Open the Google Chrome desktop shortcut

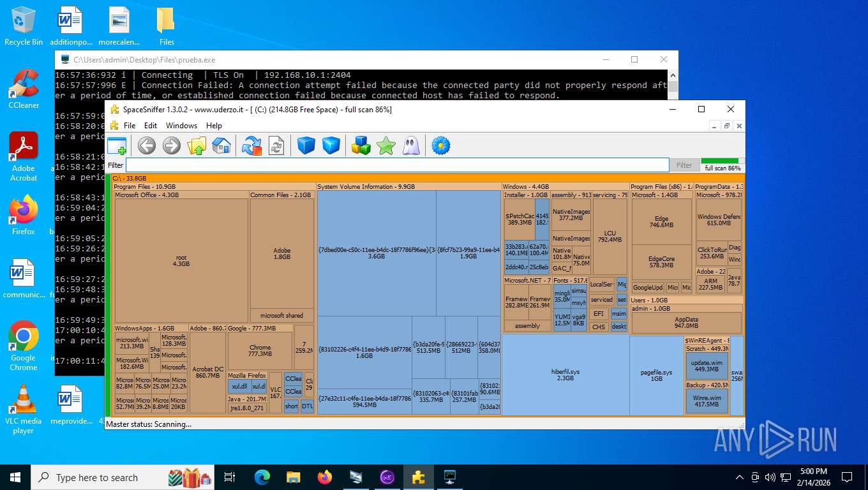pos(24,345)
